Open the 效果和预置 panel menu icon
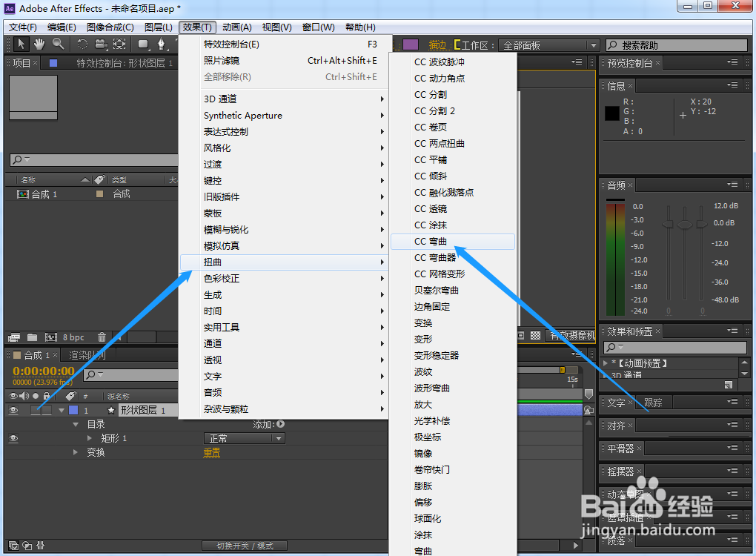 click(x=732, y=331)
